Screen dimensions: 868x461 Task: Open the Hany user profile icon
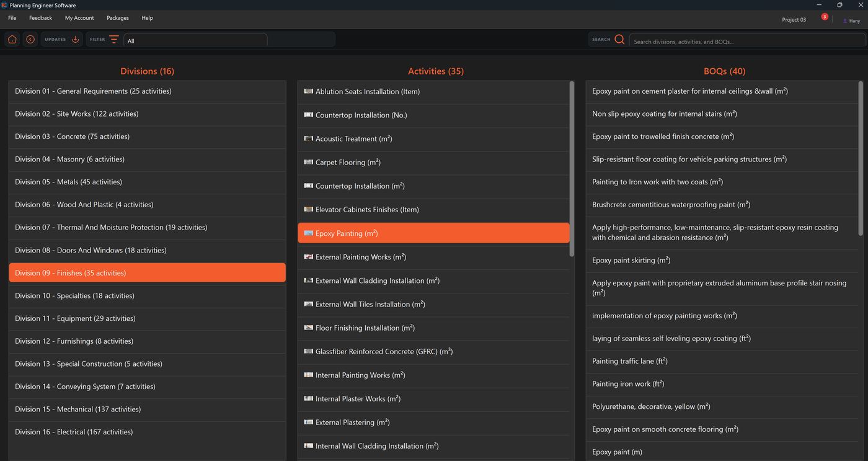click(845, 20)
